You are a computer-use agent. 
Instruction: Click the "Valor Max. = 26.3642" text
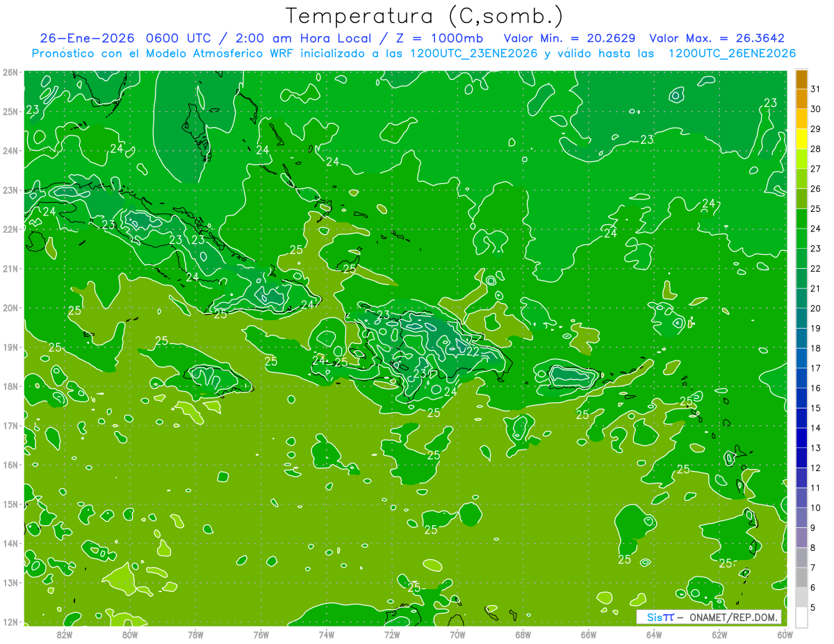(x=717, y=38)
